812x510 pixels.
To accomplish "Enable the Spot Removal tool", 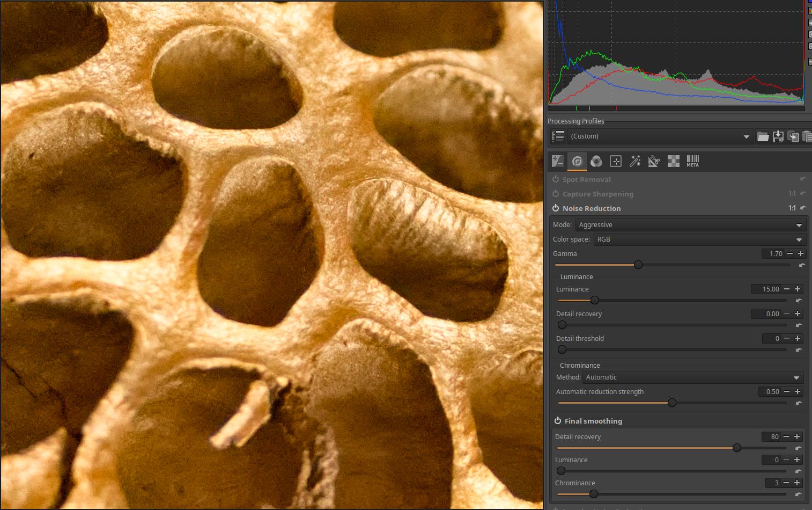I will tap(556, 179).
